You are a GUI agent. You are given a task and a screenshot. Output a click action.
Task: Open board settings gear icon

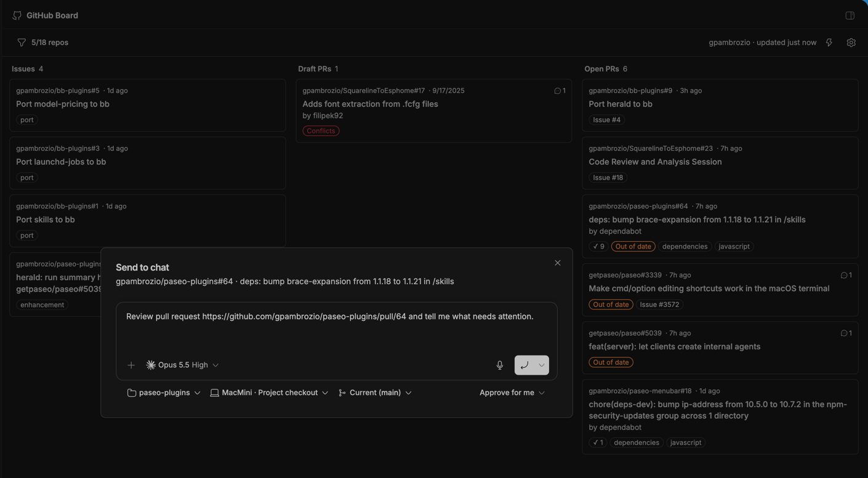pos(851,42)
